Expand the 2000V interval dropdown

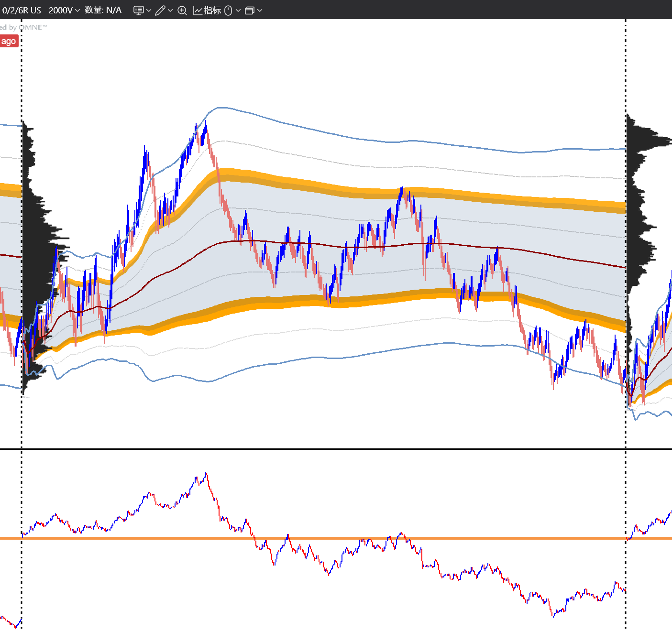coord(64,10)
